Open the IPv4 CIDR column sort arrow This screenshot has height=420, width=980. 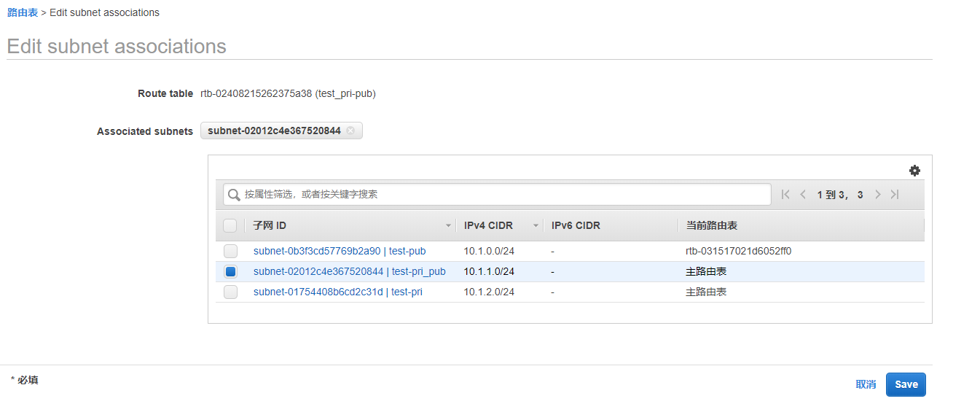[536, 226]
